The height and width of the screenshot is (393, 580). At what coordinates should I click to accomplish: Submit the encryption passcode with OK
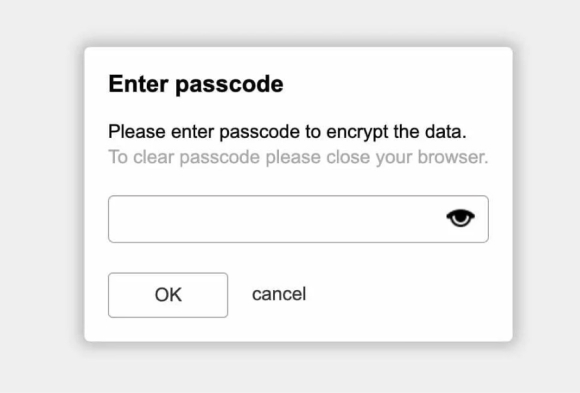point(168,295)
